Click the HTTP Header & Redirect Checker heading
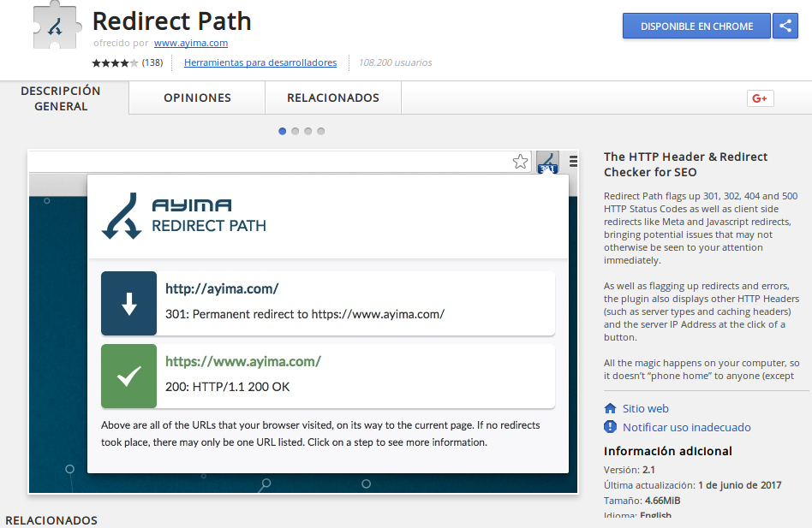812x528 pixels. [x=685, y=164]
